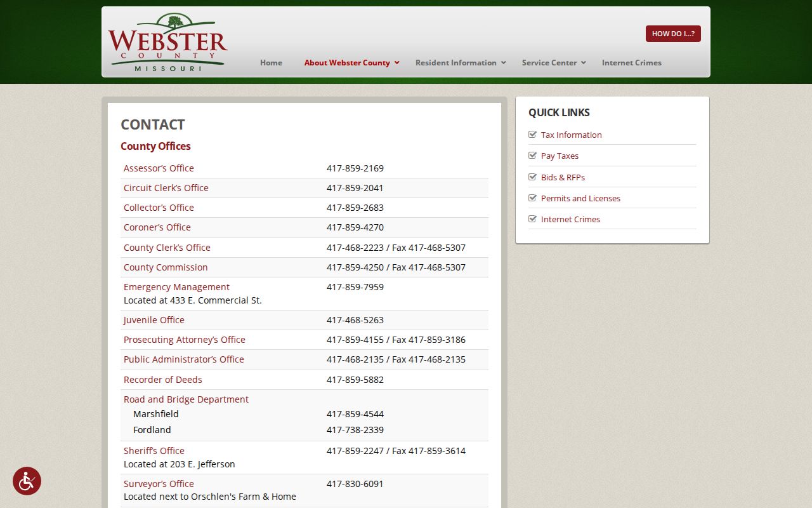The width and height of the screenshot is (812, 508).
Task: Follow the Pay Taxes quick link
Action: (x=560, y=156)
